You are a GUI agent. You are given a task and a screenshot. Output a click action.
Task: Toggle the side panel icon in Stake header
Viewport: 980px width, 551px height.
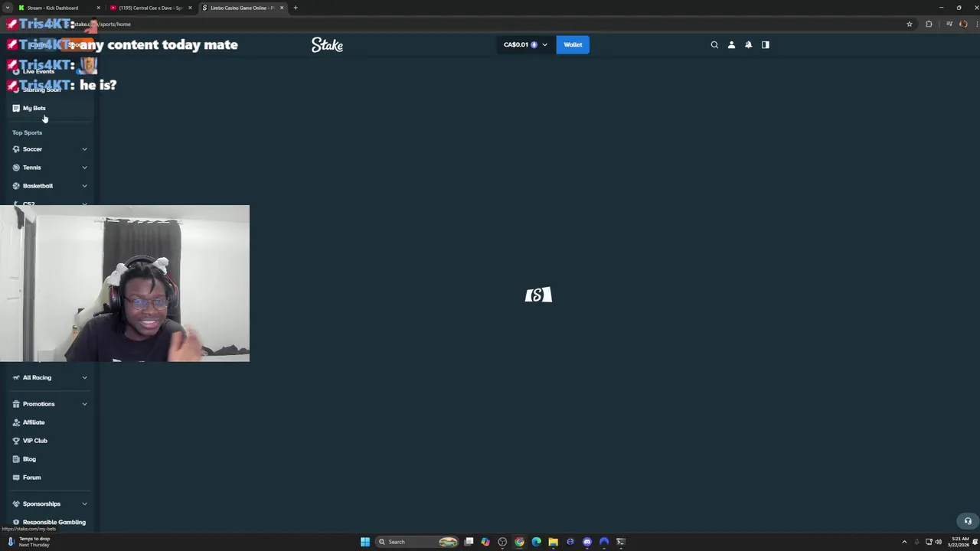point(765,44)
